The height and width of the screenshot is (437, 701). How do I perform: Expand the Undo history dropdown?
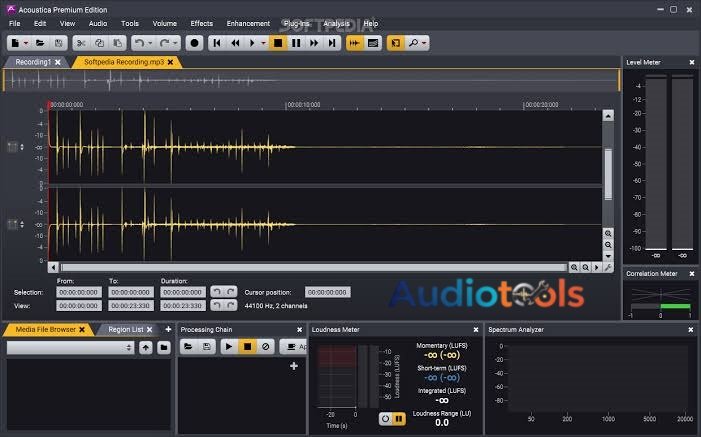(150, 43)
